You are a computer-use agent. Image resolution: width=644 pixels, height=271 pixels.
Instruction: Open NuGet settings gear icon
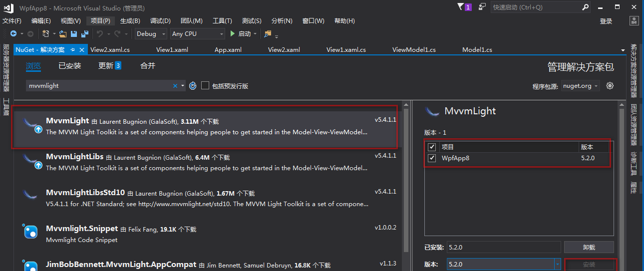pos(610,86)
